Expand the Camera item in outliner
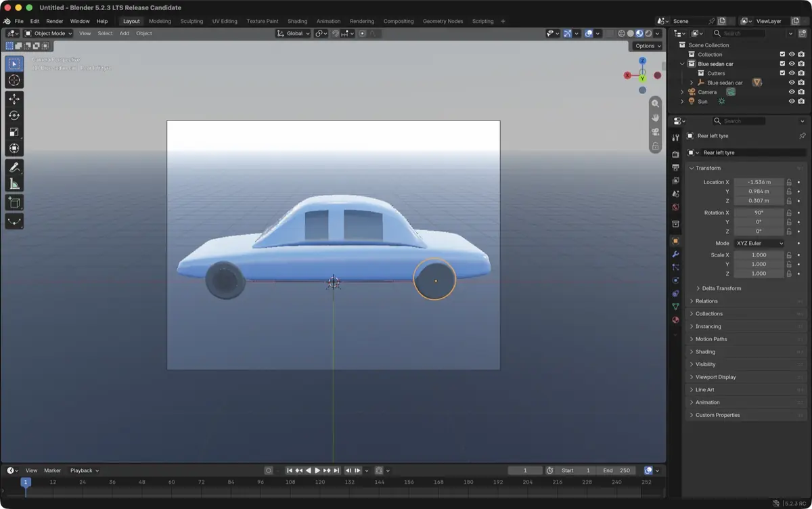The width and height of the screenshot is (812, 509). 682,92
